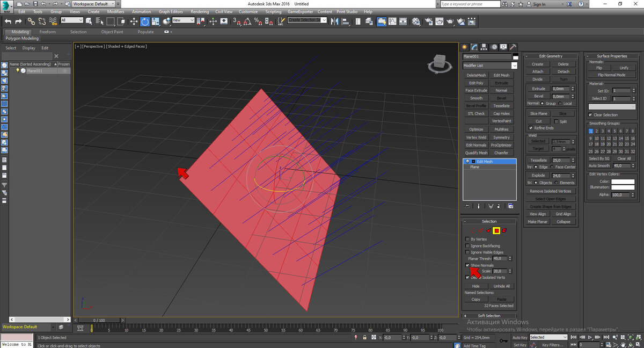Click the Play Animation button

point(590,337)
